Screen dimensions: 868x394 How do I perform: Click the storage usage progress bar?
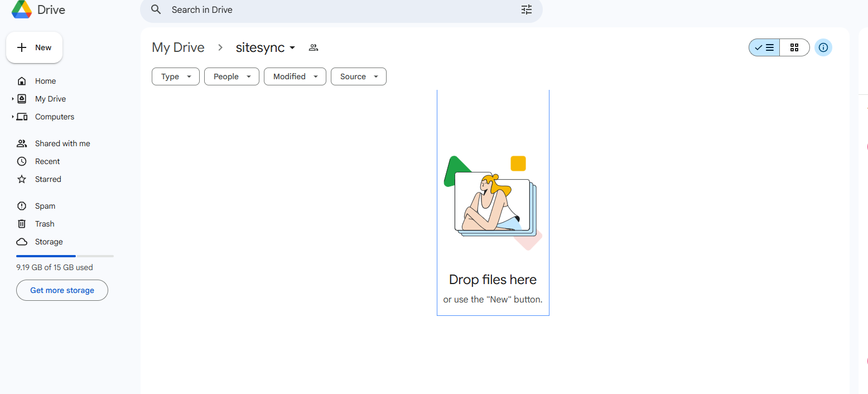(x=65, y=256)
